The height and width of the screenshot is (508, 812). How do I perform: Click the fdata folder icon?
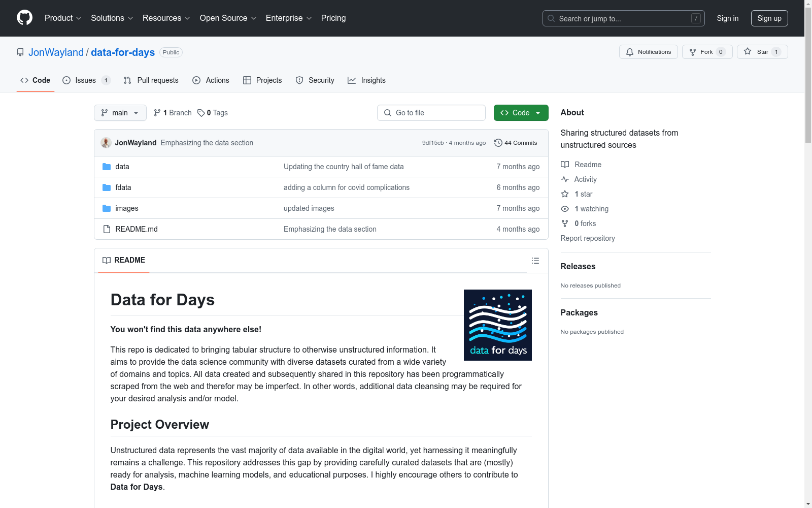(x=107, y=187)
